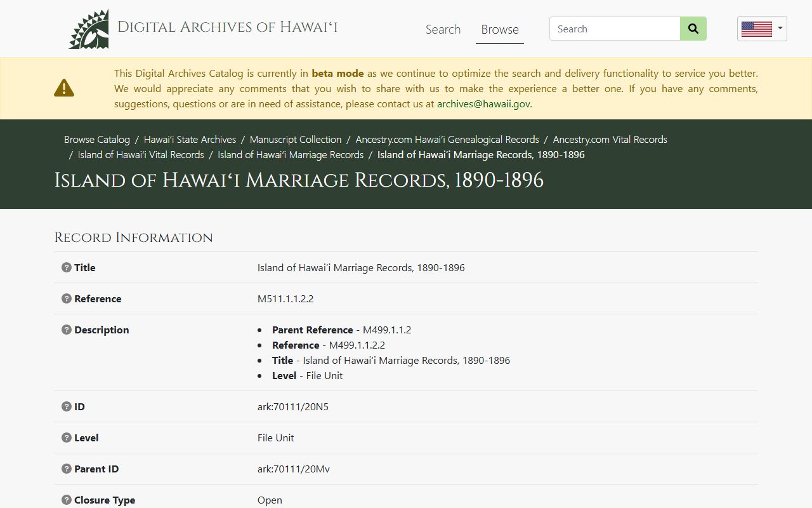This screenshot has height=508, width=812.
Task: Click the Digital Archives of Hawai'i site title
Action: coord(228,27)
